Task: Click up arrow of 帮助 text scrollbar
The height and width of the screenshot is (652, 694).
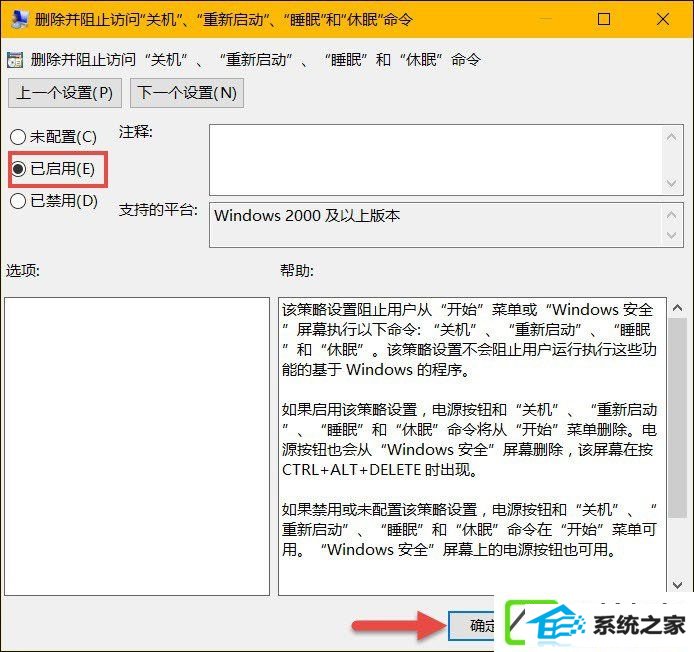Action: click(x=677, y=308)
